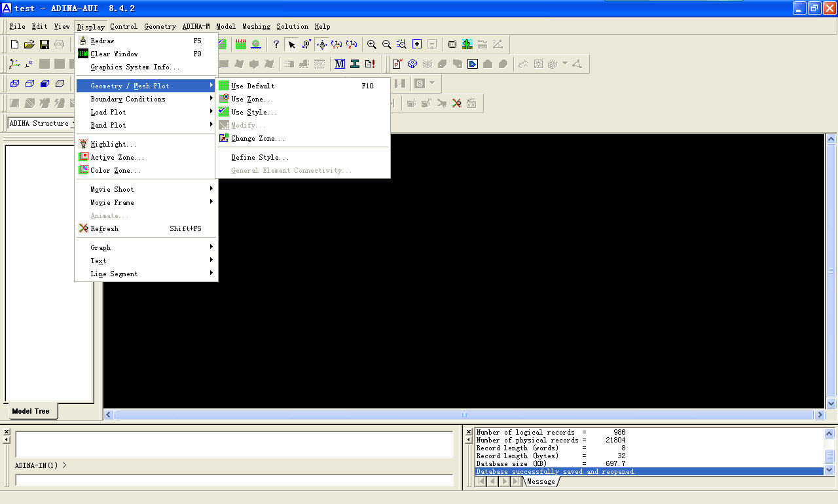
Task: Click the blue plus window icon
Action: click(417, 45)
